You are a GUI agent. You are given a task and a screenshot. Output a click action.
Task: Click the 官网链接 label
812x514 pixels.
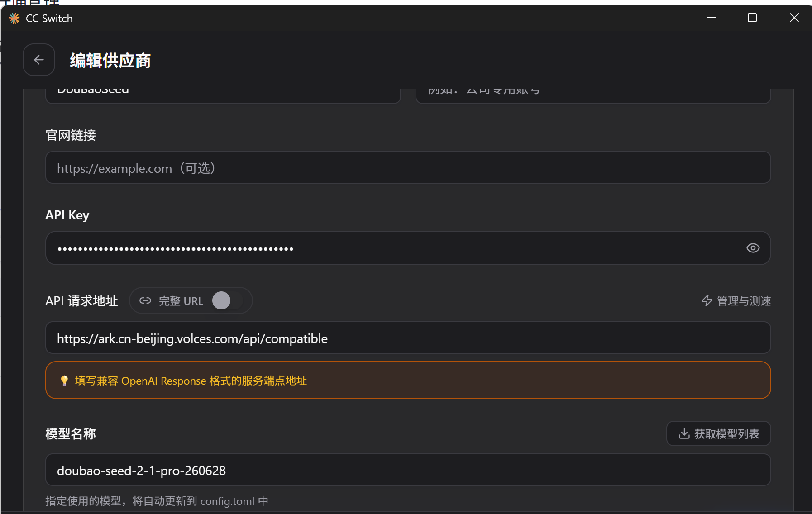[71, 135]
